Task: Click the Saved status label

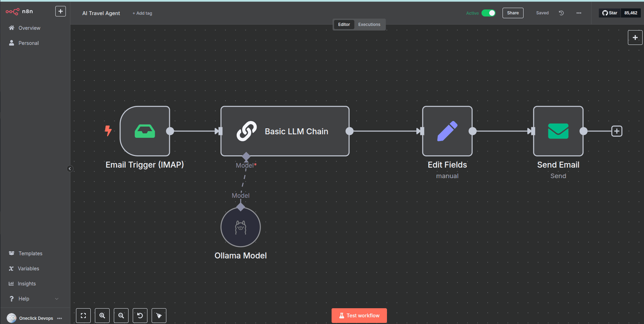Action: [x=542, y=13]
